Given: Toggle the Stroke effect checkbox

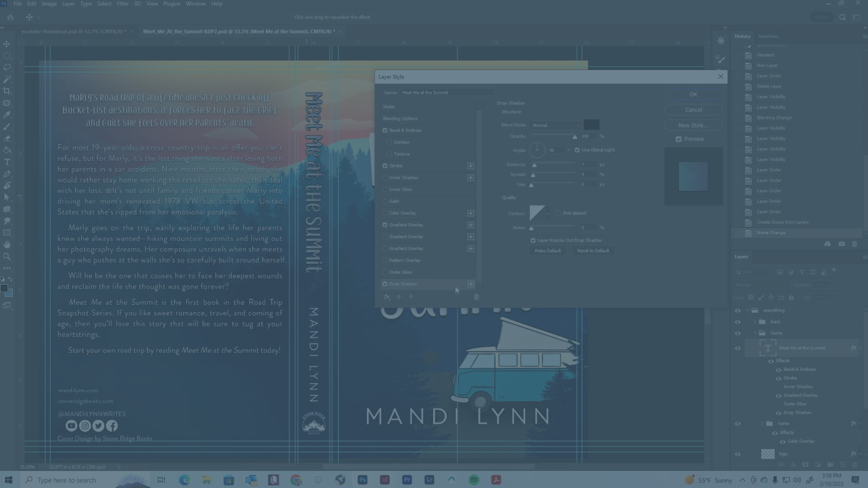Looking at the screenshot, I should pyautogui.click(x=385, y=166).
